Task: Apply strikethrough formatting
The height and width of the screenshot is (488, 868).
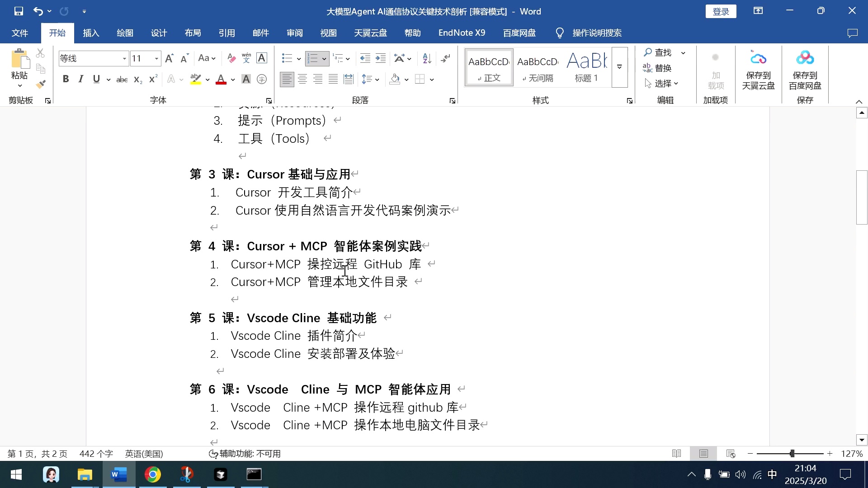Action: coord(122,79)
